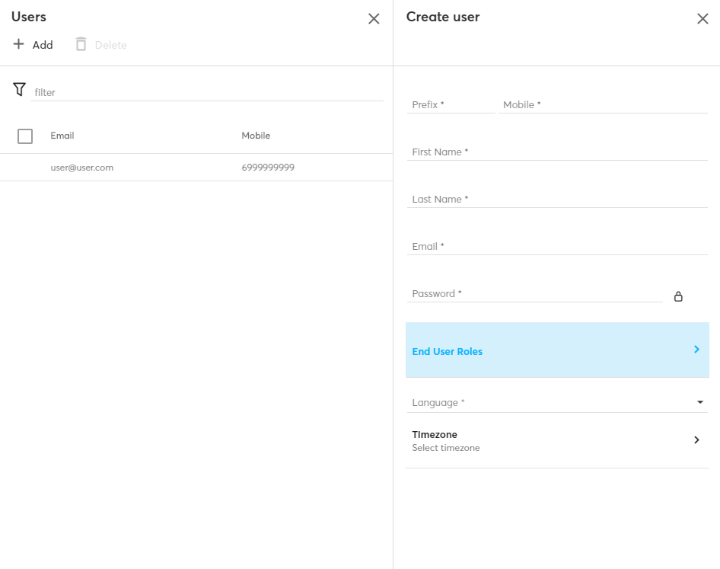The height and width of the screenshot is (569, 720).
Task: Open Timezone selection chevron
Action: 696,440
